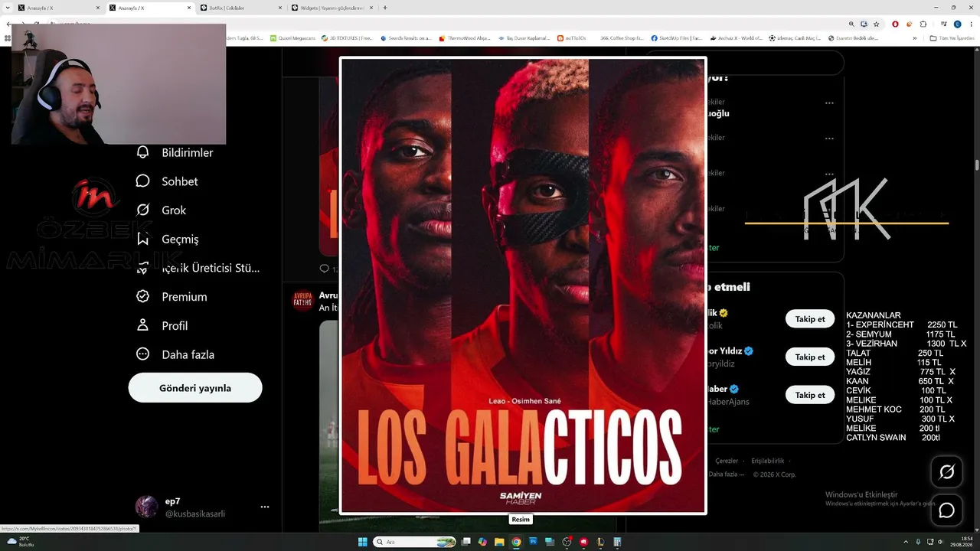Click the Sohbet speech bubble icon

pyautogui.click(x=142, y=181)
